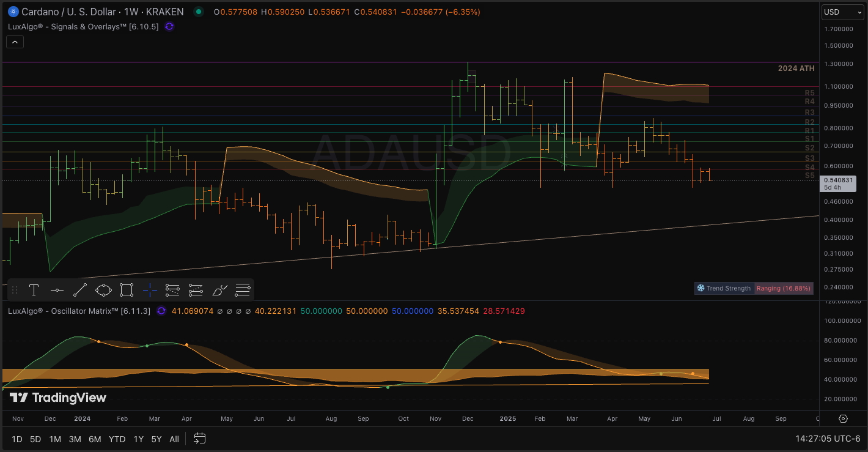The height and width of the screenshot is (452, 868).
Task: Switch to the 1D time range
Action: (x=17, y=439)
